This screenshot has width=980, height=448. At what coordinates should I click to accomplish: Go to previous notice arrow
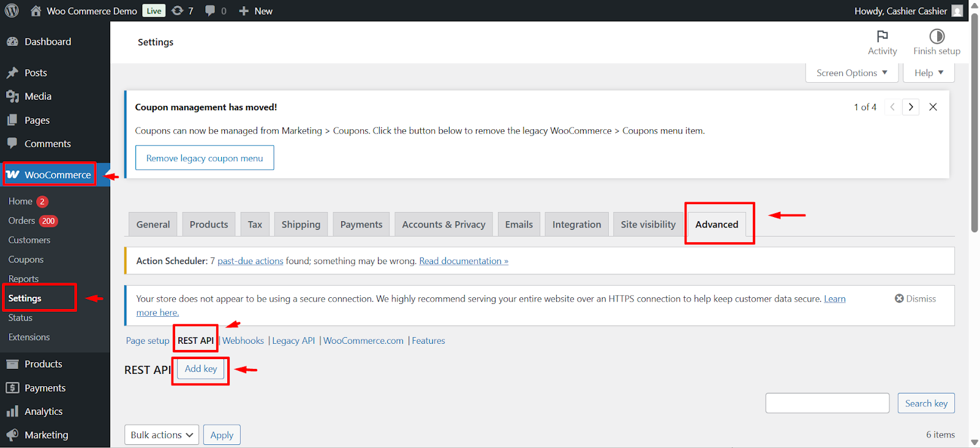tap(892, 107)
